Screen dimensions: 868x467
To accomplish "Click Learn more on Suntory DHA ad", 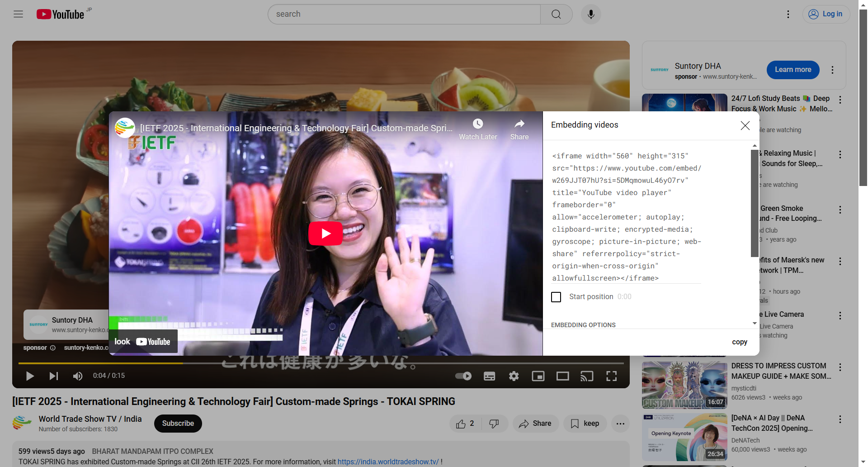I will coord(793,70).
